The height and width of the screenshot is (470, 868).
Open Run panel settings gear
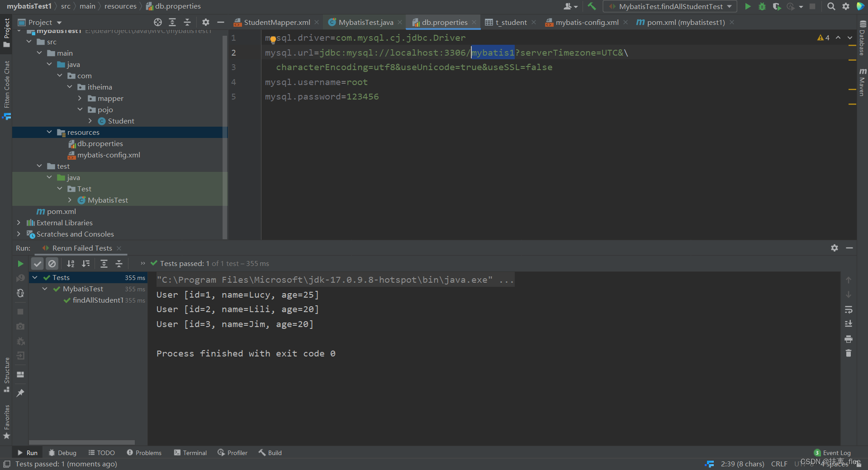tap(835, 248)
